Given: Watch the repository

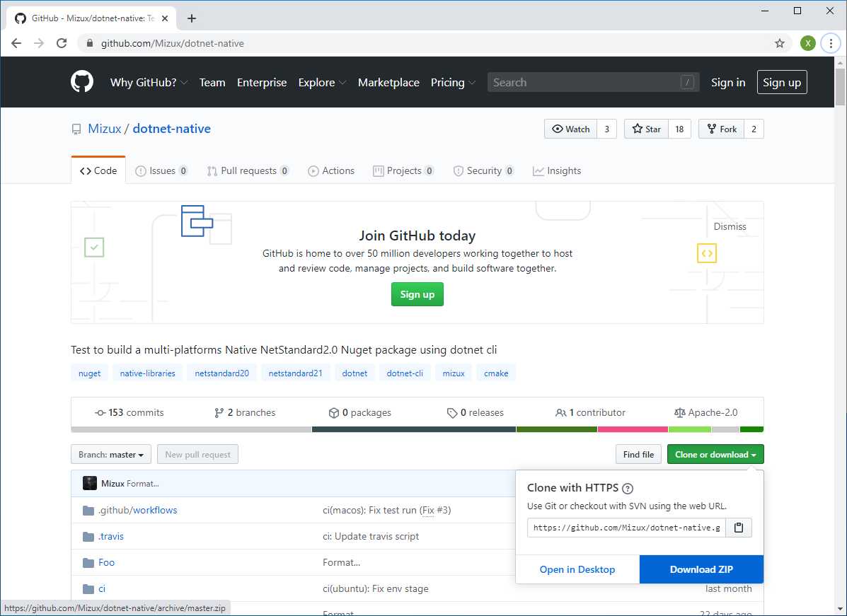Looking at the screenshot, I should pyautogui.click(x=570, y=129).
